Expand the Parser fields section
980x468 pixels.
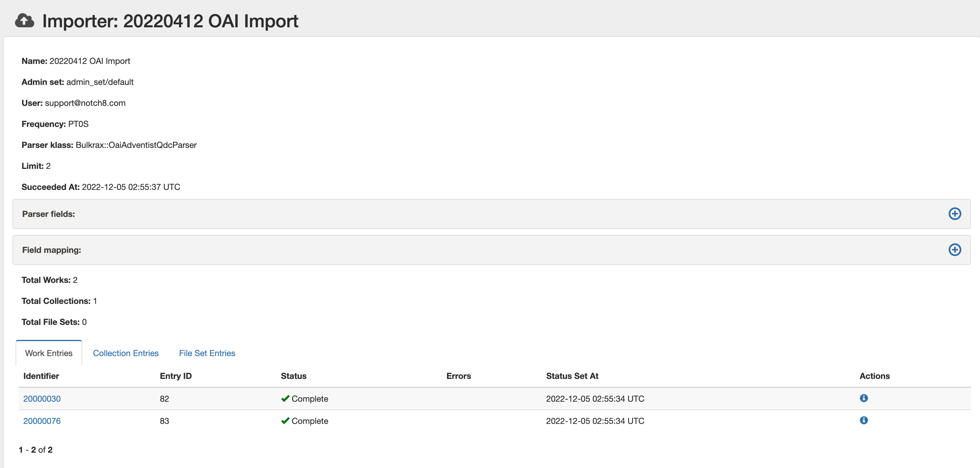pyautogui.click(x=955, y=214)
